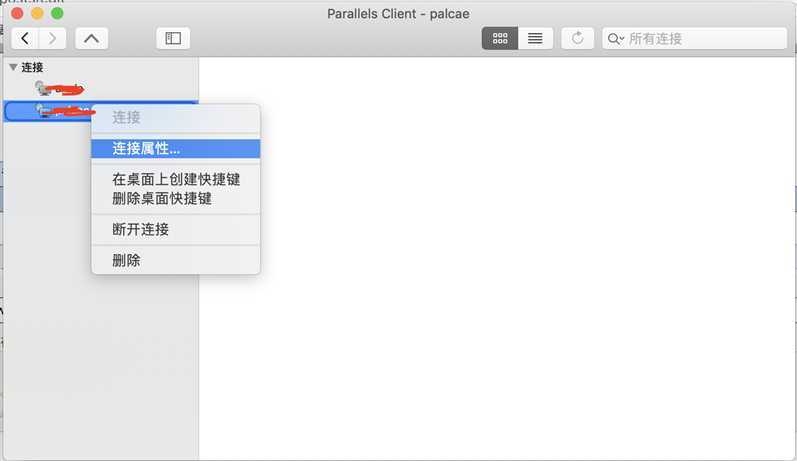Screen dimensions: 797x461
Task: Minimize the window with yellow button
Action: [x=37, y=13]
